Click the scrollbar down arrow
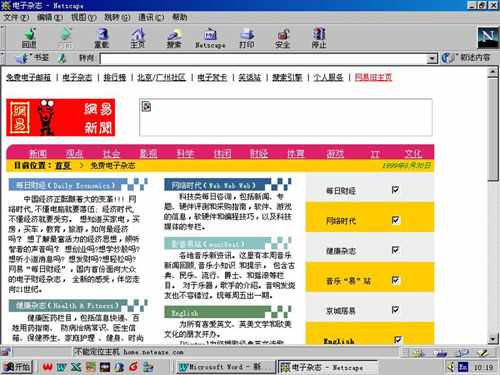This screenshot has height=375, width=500. pyautogui.click(x=493, y=339)
